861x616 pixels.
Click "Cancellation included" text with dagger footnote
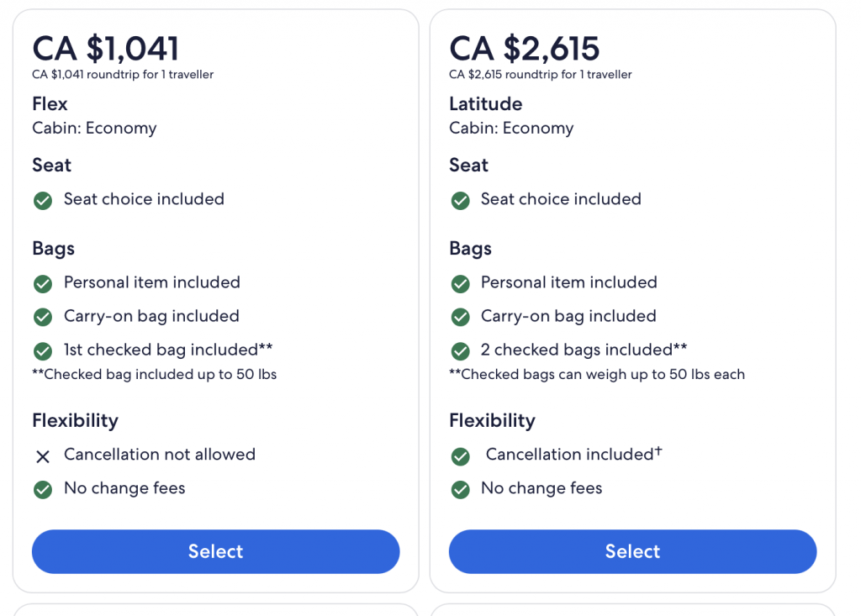pos(573,455)
